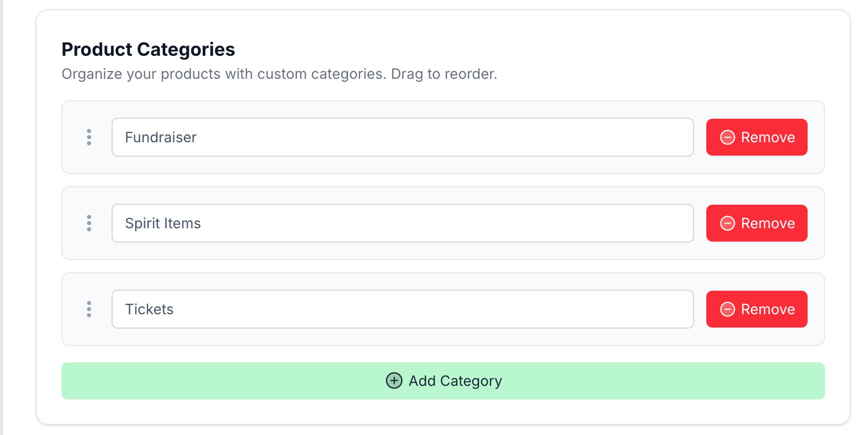Hit the minus circle icon next to Spirit Items
Image resolution: width=868 pixels, height=435 pixels.
click(727, 223)
